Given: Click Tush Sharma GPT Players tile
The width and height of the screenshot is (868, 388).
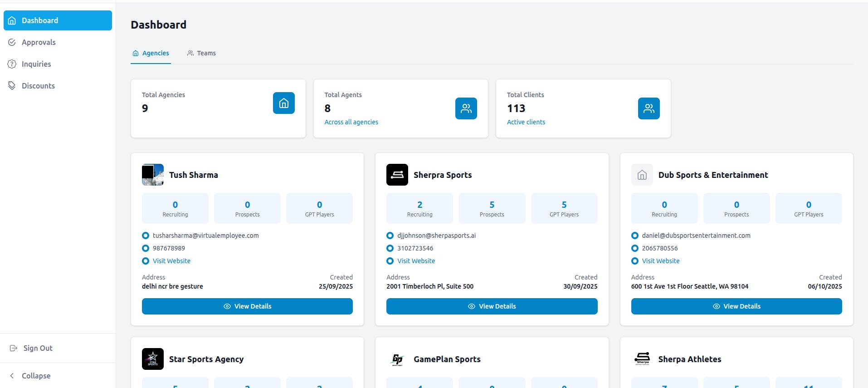Looking at the screenshot, I should 319,208.
